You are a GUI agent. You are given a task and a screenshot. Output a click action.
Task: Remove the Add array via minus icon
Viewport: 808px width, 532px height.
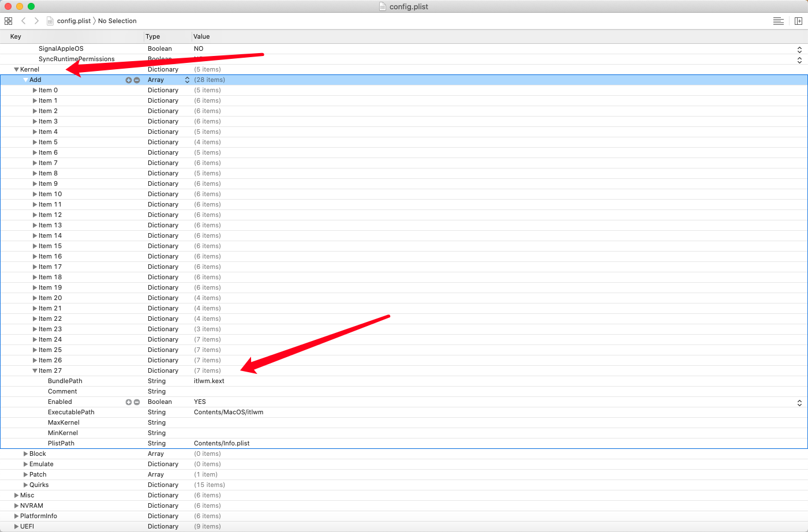pos(137,80)
